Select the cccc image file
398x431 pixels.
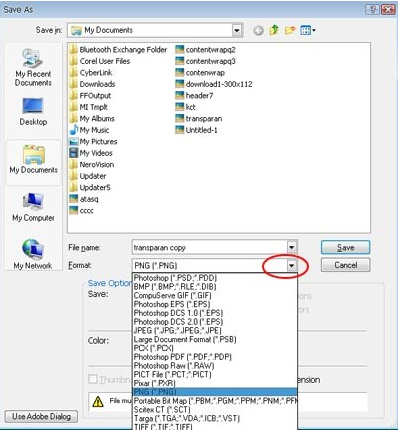[81, 211]
